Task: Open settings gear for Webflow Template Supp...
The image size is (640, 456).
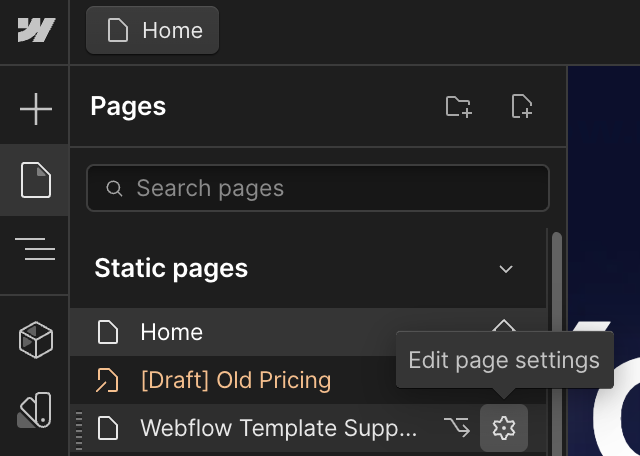Action: click(x=504, y=428)
